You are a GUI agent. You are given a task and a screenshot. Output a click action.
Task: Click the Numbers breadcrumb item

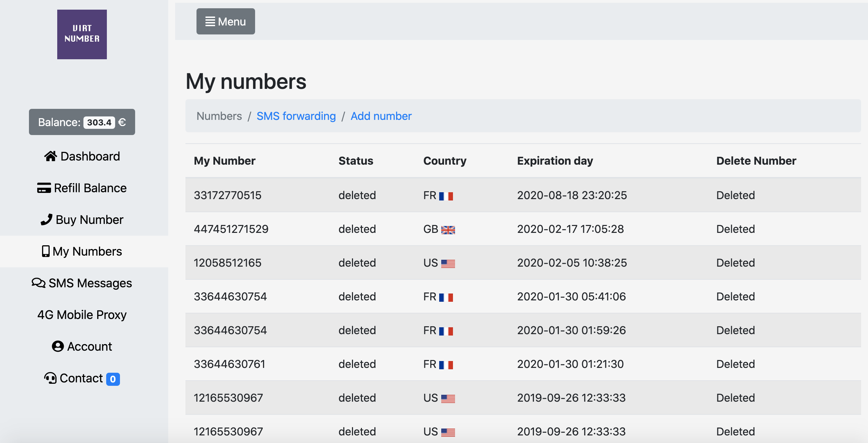219,116
